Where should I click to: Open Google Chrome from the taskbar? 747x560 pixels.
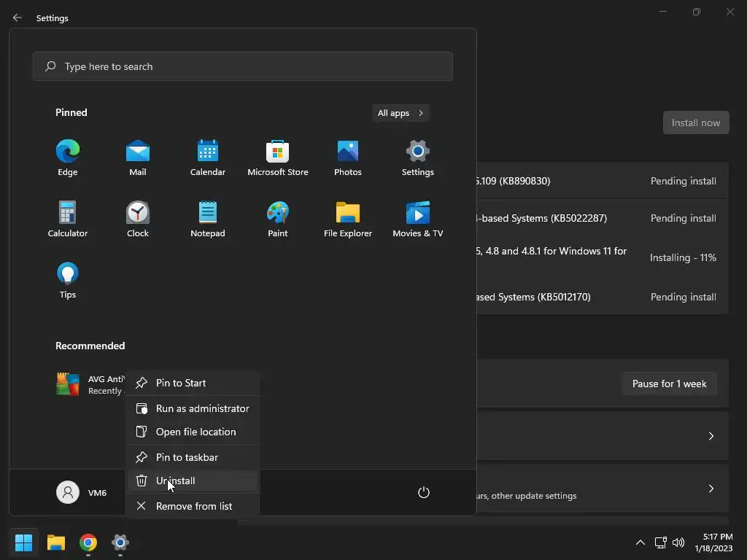click(x=88, y=542)
